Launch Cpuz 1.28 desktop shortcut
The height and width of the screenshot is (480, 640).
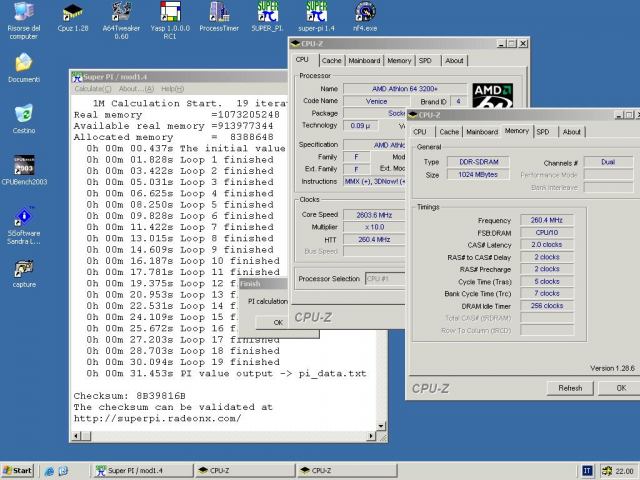coord(73,17)
